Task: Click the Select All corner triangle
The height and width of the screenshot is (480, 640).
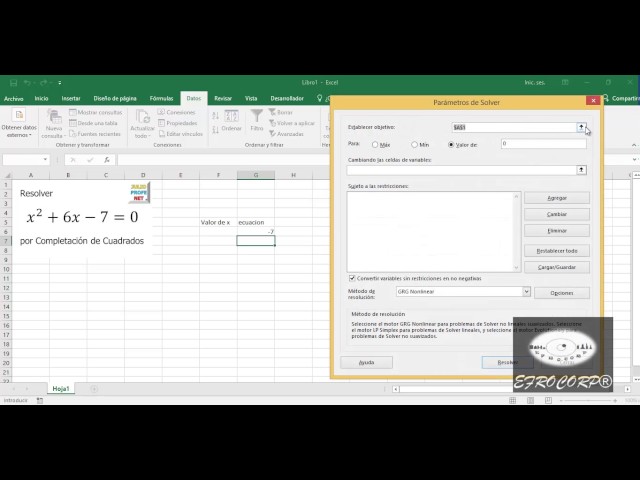Action: 7,175
